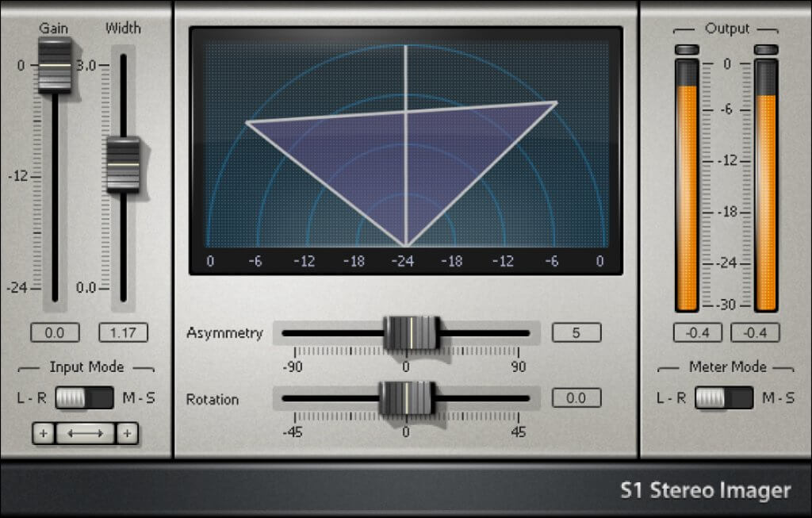Select the Asymmetry readout showing 5
The width and height of the screenshot is (812, 518).
coord(576,332)
